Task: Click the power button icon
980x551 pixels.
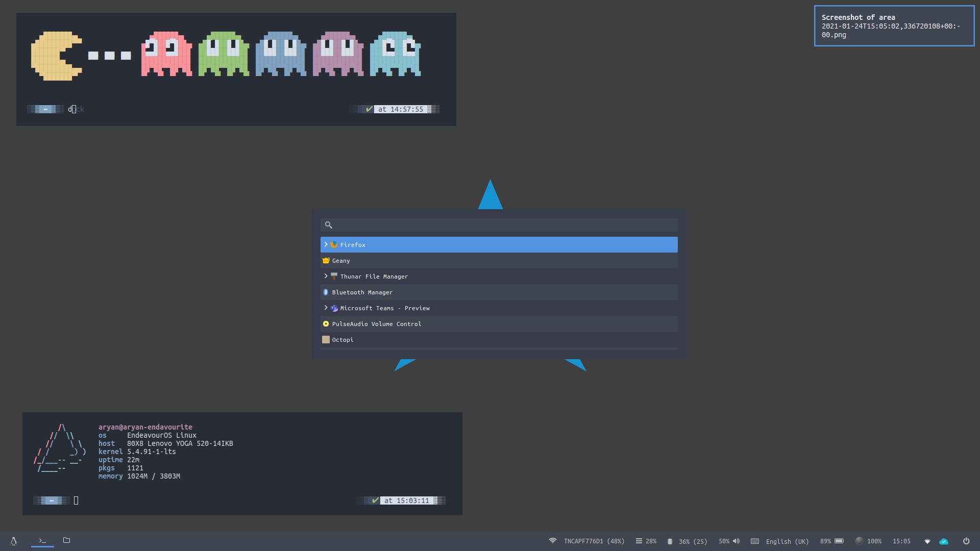Action: [966, 541]
